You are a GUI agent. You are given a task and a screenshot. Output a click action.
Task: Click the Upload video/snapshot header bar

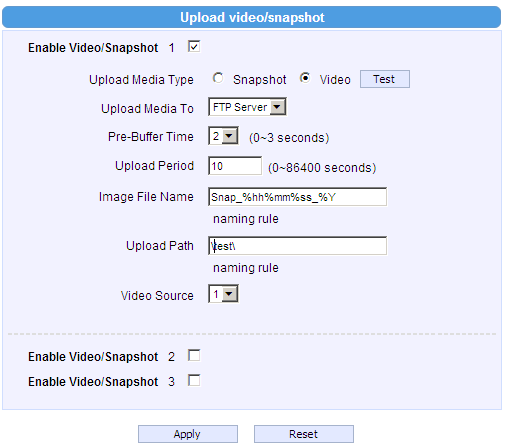[x=252, y=17]
